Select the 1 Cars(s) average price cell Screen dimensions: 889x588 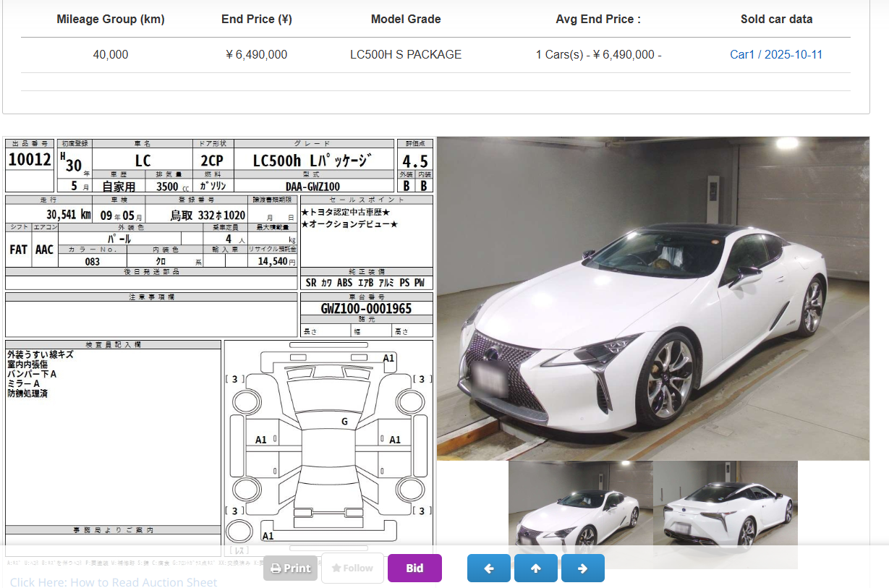(598, 54)
